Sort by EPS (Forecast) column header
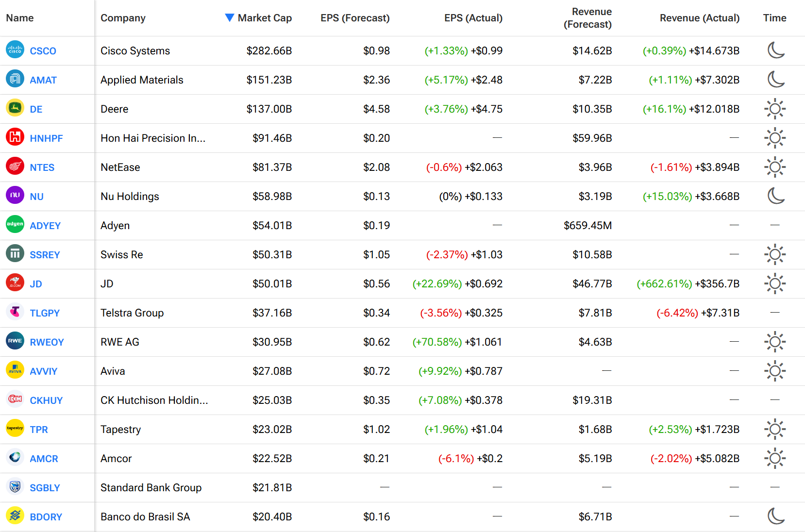This screenshot has width=805, height=532. (x=355, y=18)
